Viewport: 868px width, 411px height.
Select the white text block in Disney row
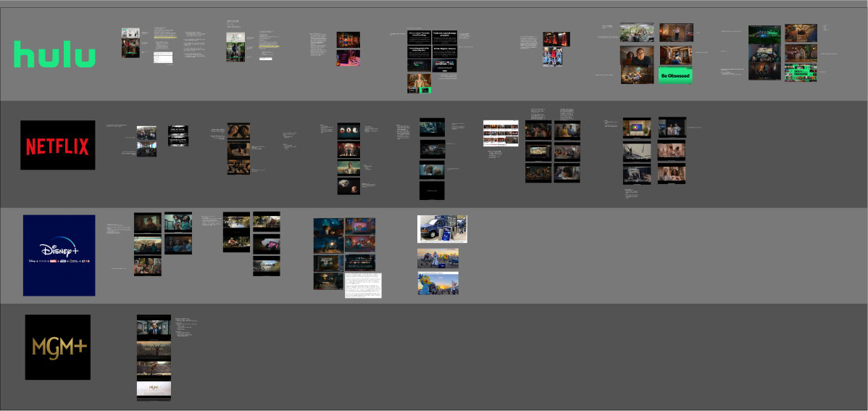point(363,286)
